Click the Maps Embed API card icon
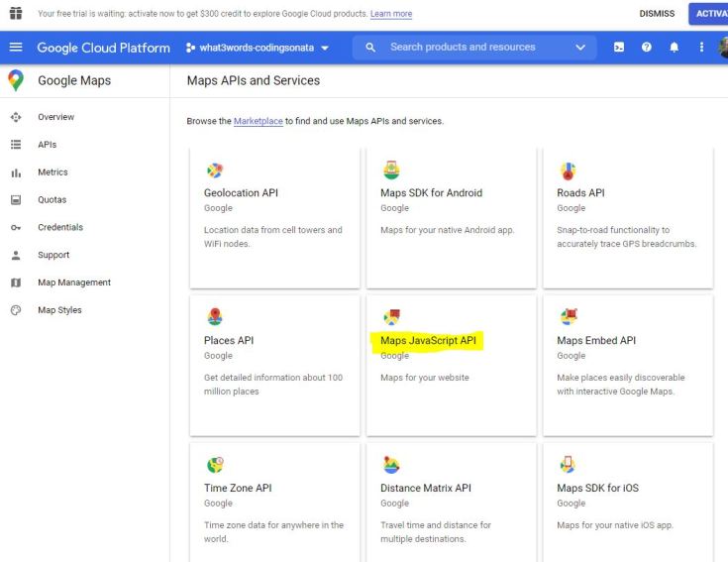The image size is (728, 562). pos(569,317)
